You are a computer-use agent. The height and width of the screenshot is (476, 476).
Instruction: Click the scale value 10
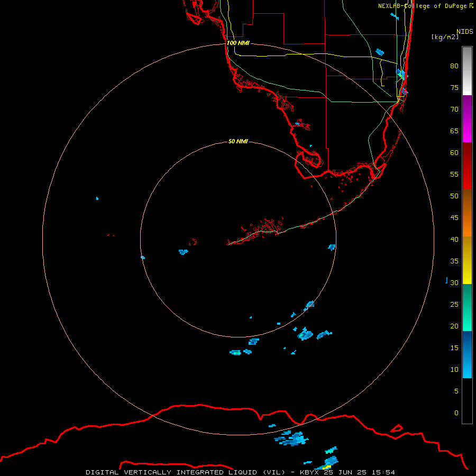tap(454, 370)
